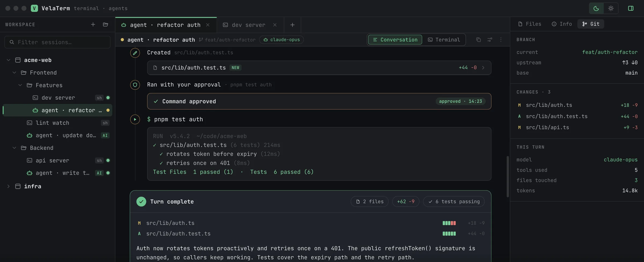
Task: Click the copy conversation icon
Action: [478, 40]
